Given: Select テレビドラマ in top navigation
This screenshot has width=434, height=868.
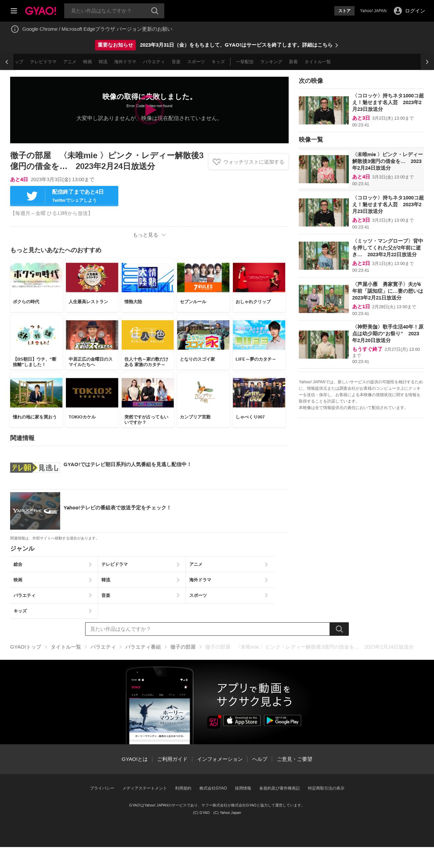Looking at the screenshot, I should tap(43, 62).
